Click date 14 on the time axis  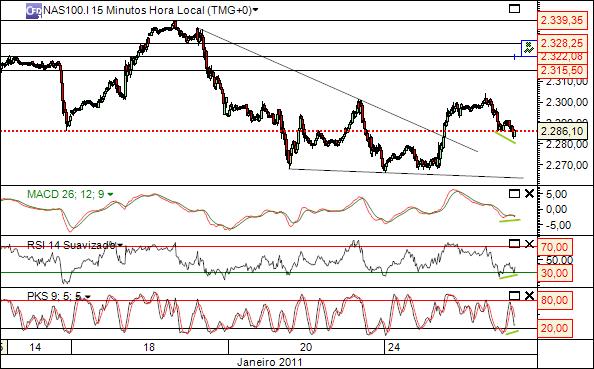35,347
